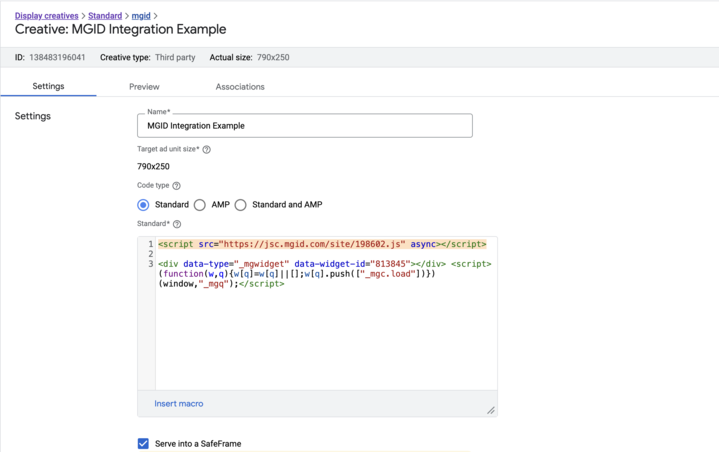Click help icon next to Code type
Image resolution: width=719 pixels, height=452 pixels.
point(177,186)
